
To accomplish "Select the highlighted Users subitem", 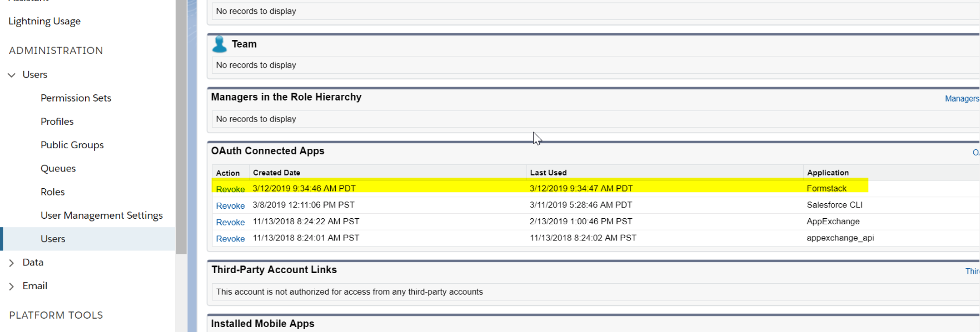I will pos(53,239).
